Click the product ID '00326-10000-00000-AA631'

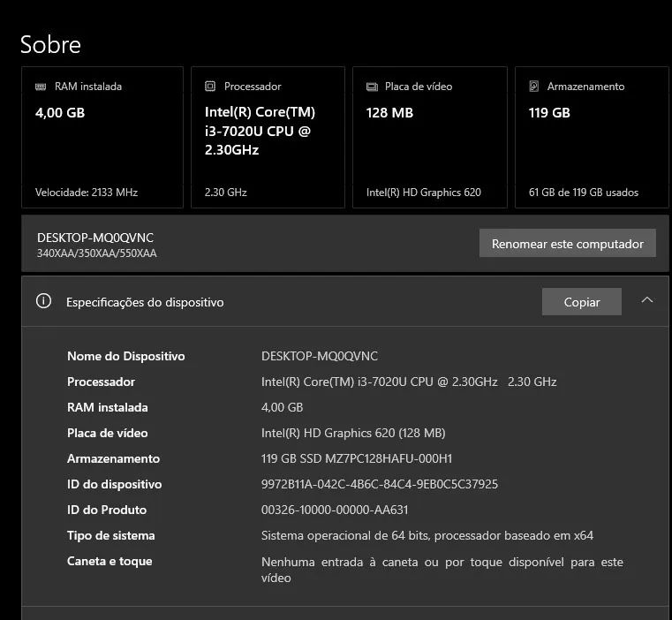pyautogui.click(x=335, y=510)
